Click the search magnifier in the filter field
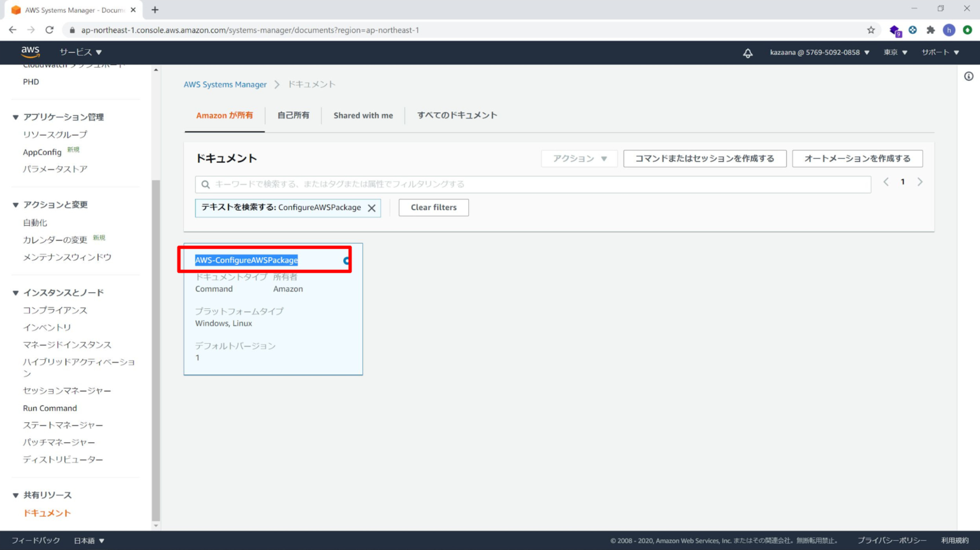This screenshot has height=550, width=980. click(x=205, y=184)
